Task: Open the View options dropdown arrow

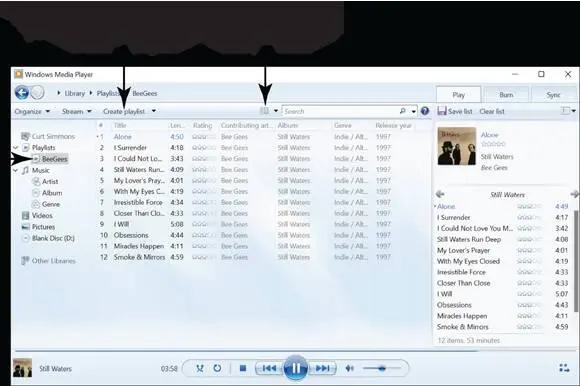Action: pyautogui.click(x=276, y=111)
